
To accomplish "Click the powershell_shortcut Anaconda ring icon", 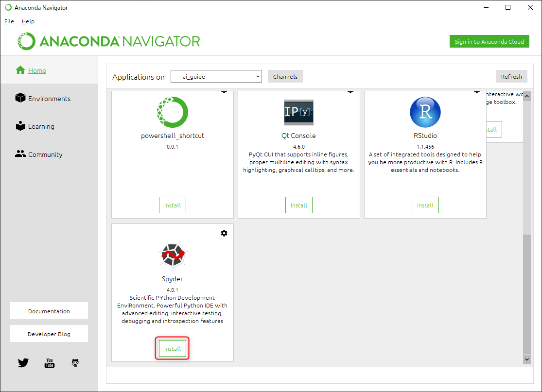I will pyautogui.click(x=172, y=112).
